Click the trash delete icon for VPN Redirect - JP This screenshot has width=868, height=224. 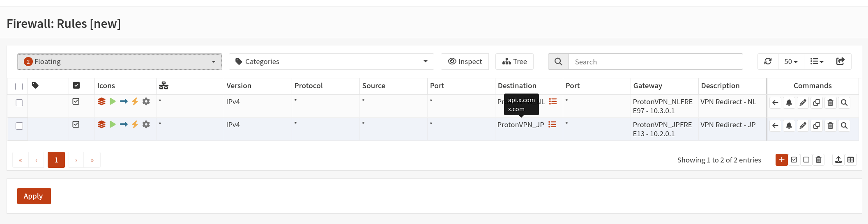pyautogui.click(x=830, y=126)
